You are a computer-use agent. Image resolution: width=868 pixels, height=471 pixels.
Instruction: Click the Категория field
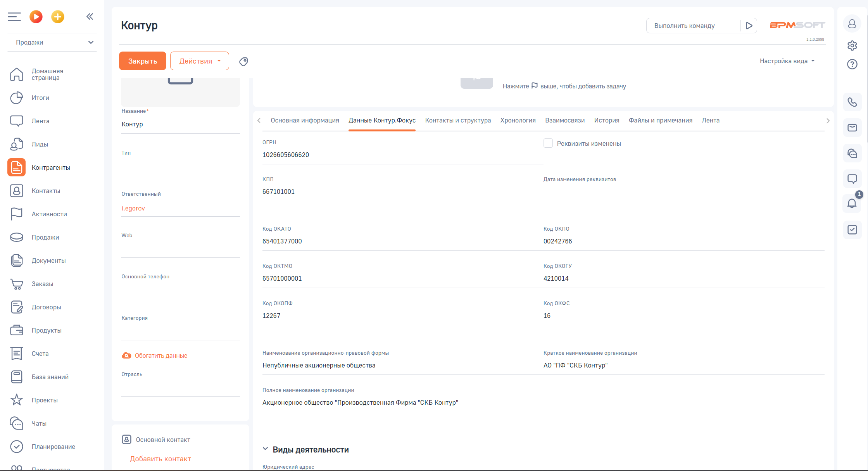(181, 331)
